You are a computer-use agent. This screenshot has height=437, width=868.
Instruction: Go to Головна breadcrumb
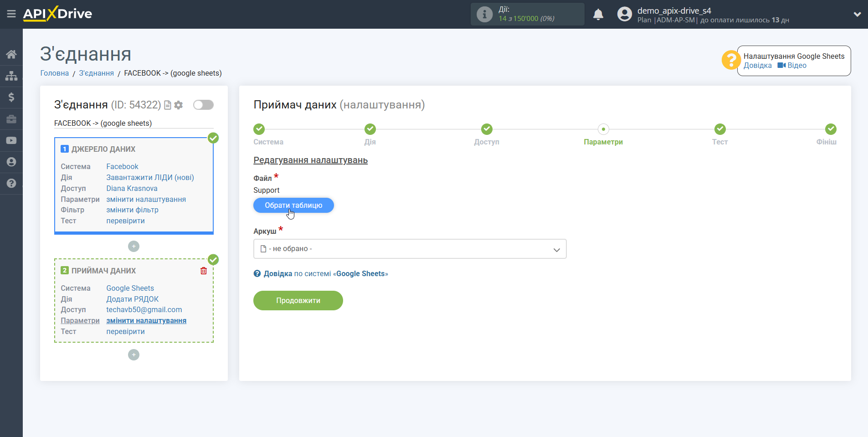click(55, 73)
